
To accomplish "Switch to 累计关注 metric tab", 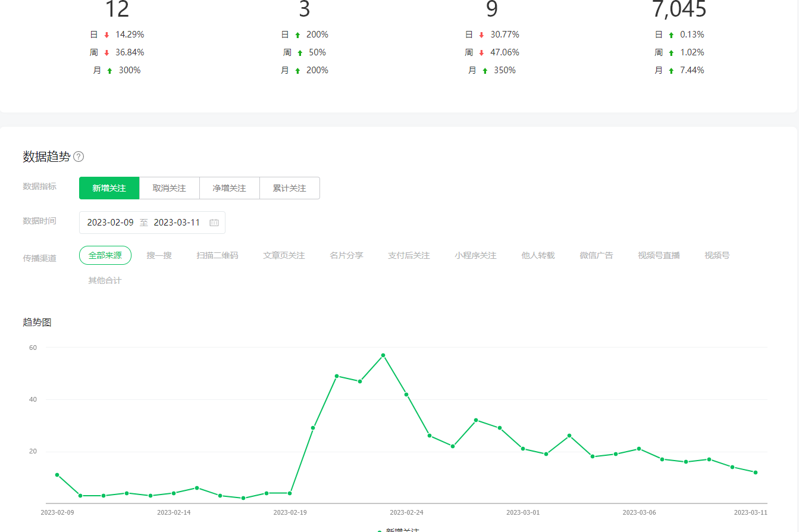I will (290, 188).
